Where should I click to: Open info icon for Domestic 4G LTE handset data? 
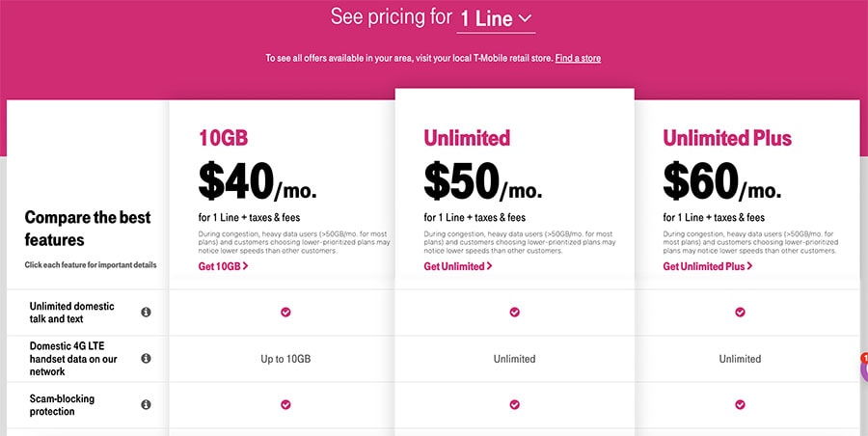(x=147, y=359)
